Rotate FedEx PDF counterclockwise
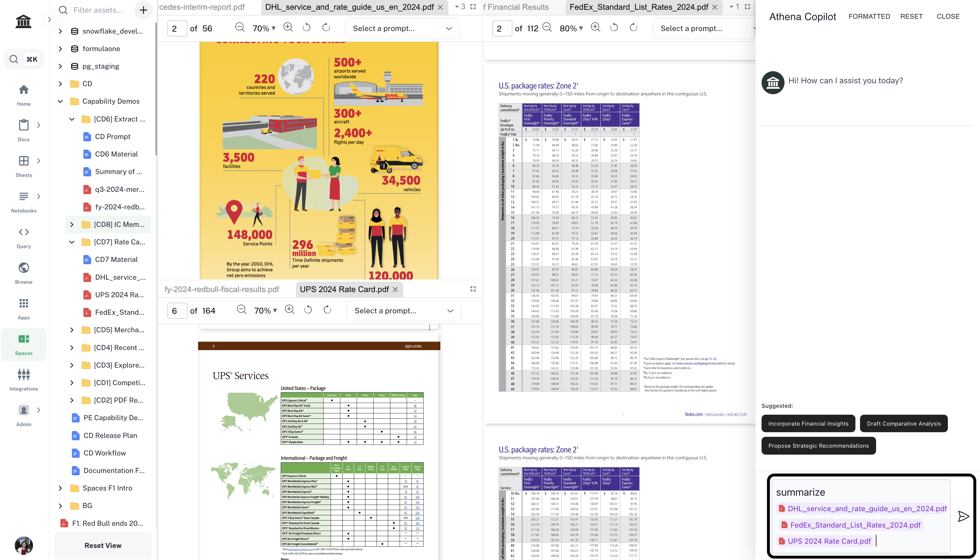Viewport: 980px width, 560px height. tap(614, 27)
